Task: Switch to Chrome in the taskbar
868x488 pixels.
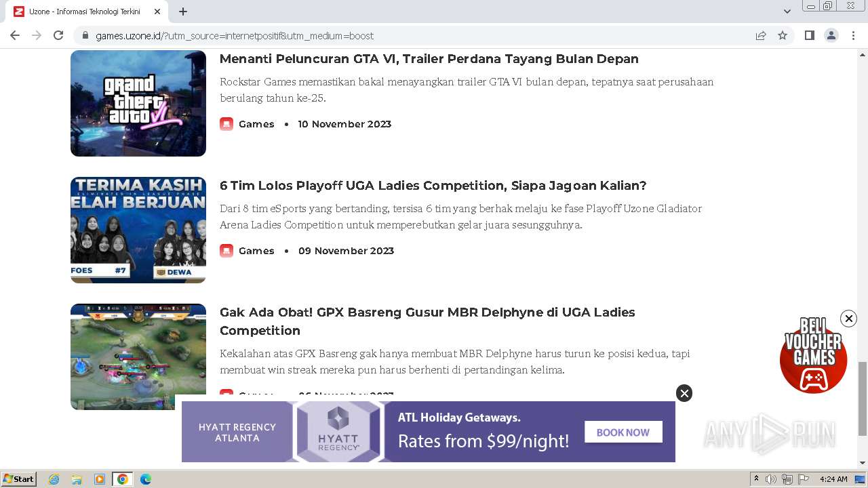Action: tap(123, 479)
